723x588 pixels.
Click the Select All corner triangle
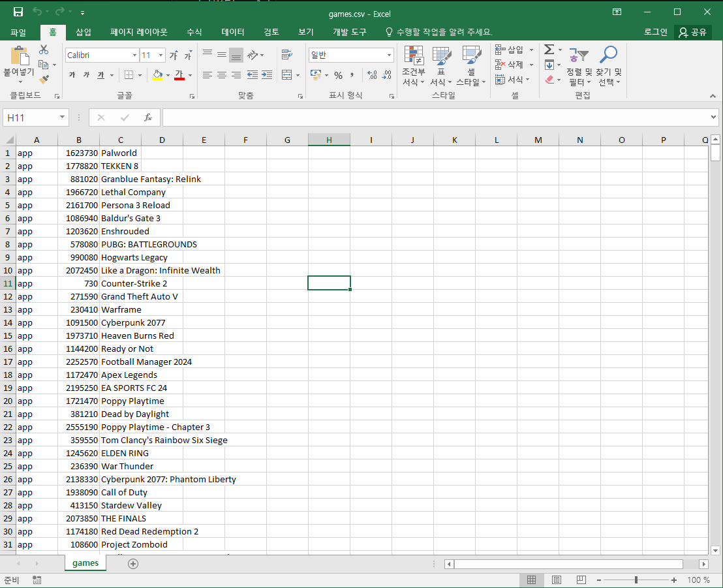[8, 140]
